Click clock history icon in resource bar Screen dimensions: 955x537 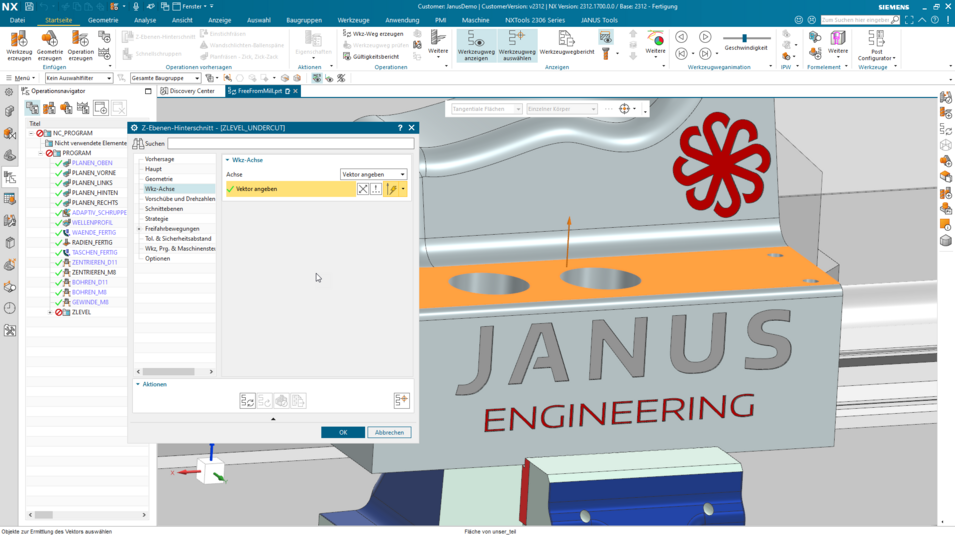[10, 308]
